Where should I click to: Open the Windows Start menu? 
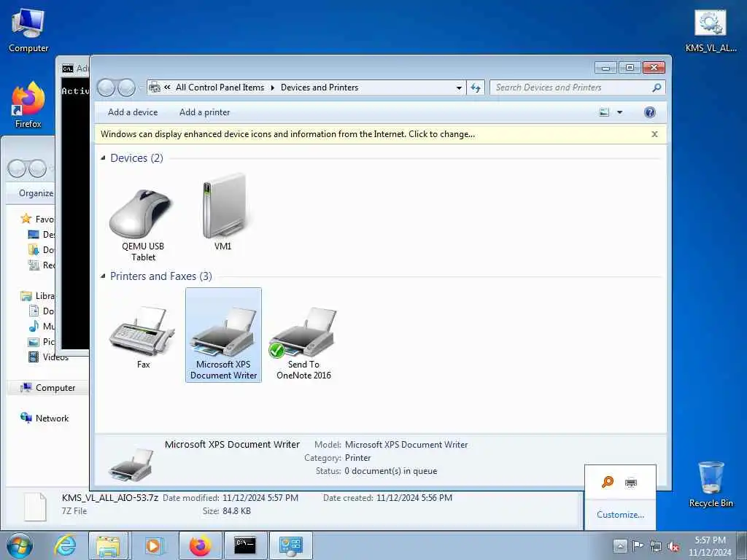pos(20,545)
